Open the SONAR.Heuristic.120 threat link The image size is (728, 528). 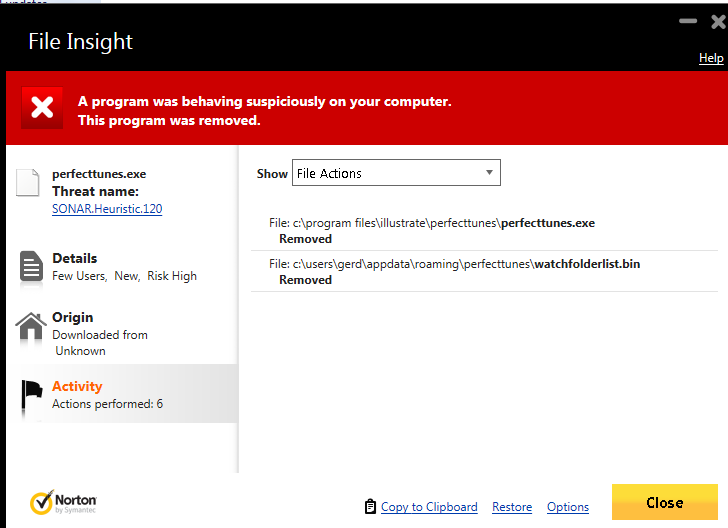point(107,209)
